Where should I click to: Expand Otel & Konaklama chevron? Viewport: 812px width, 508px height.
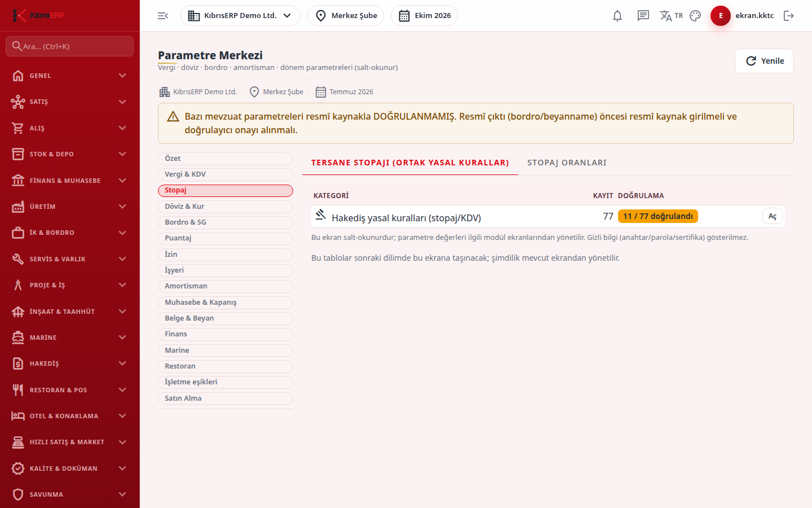coord(122,416)
